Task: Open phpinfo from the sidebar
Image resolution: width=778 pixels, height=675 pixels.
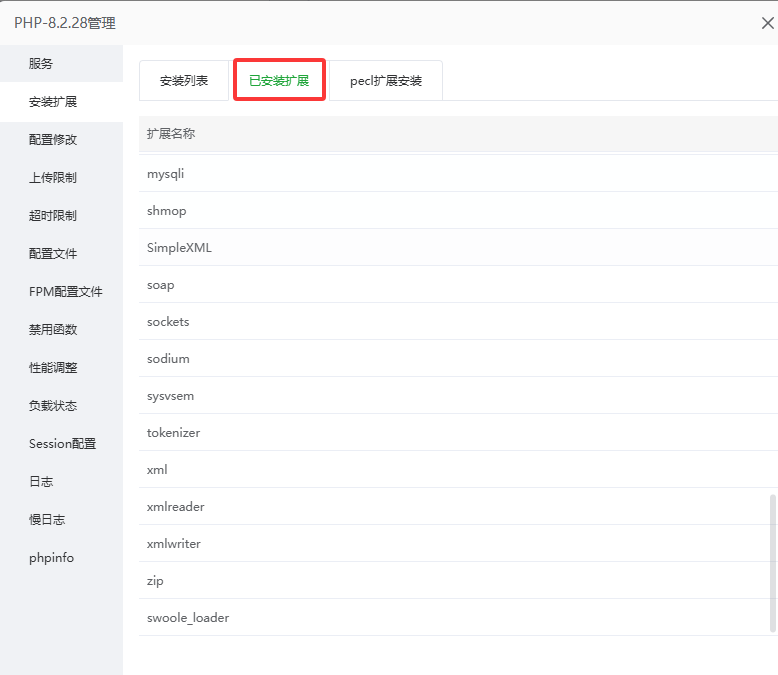Action: (x=51, y=558)
